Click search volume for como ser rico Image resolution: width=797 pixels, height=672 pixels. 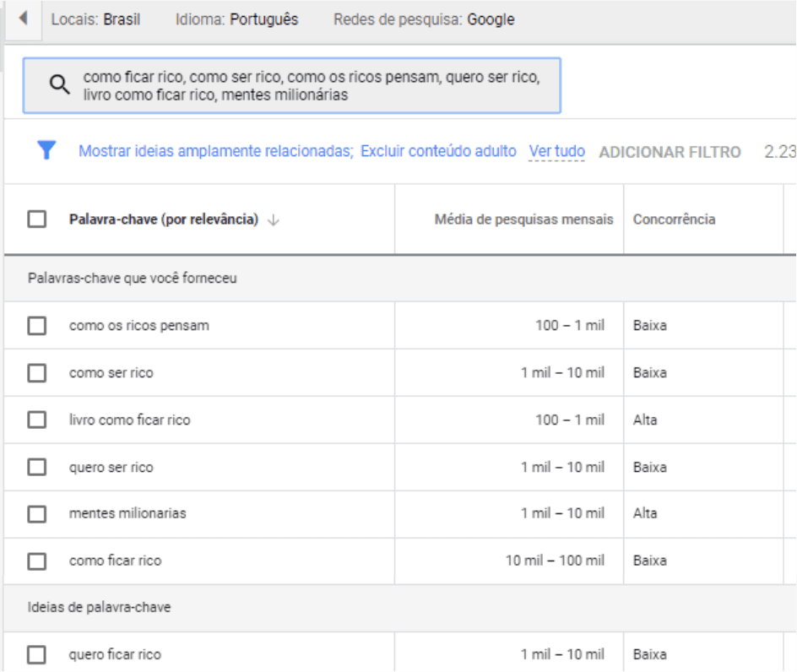coord(562,372)
